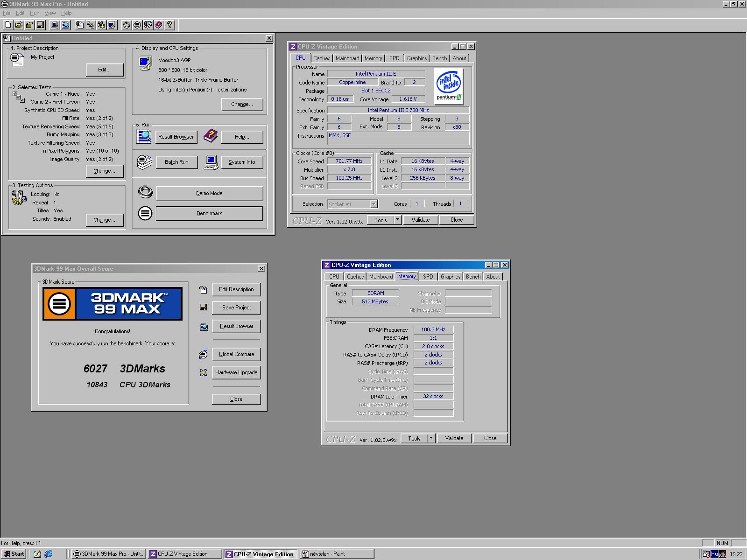
Task: Open the Tools dropdown arrow in upper CPU-Z window
Action: point(397,219)
